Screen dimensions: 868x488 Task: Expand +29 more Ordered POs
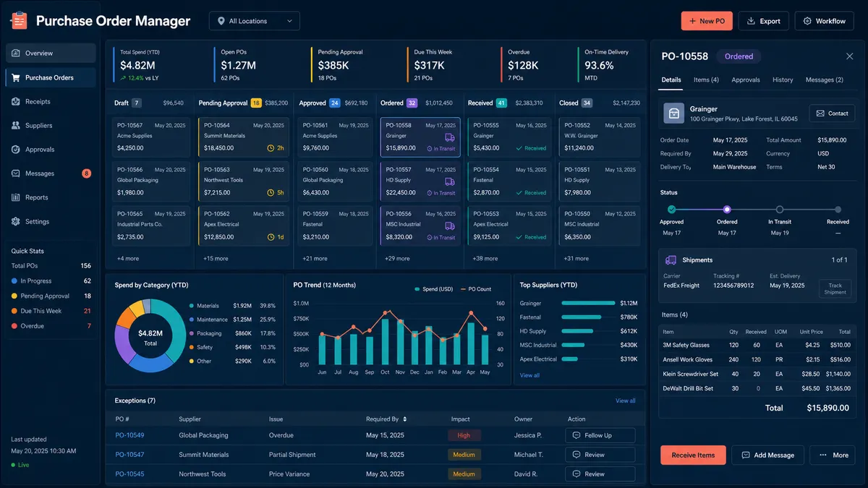[396, 258]
